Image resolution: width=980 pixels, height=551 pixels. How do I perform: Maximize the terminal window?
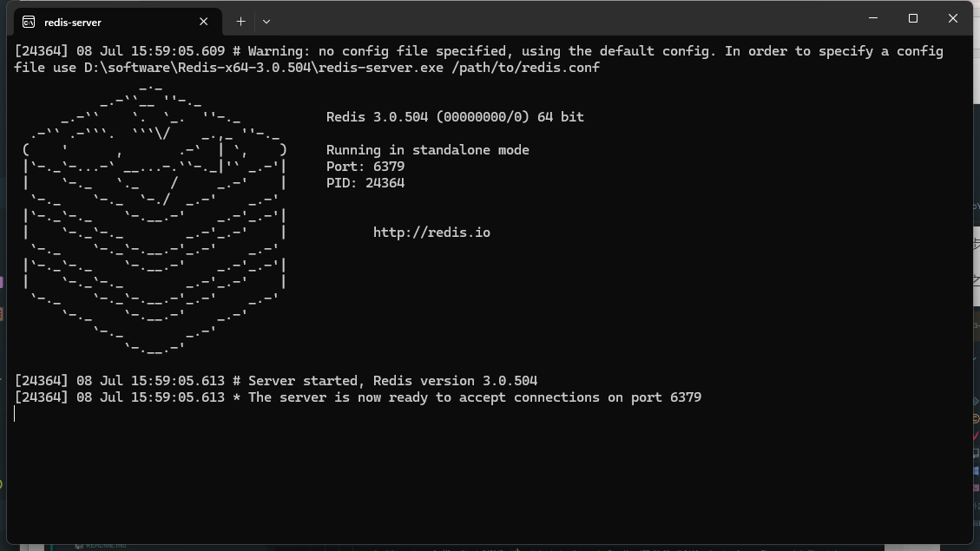pyautogui.click(x=913, y=18)
